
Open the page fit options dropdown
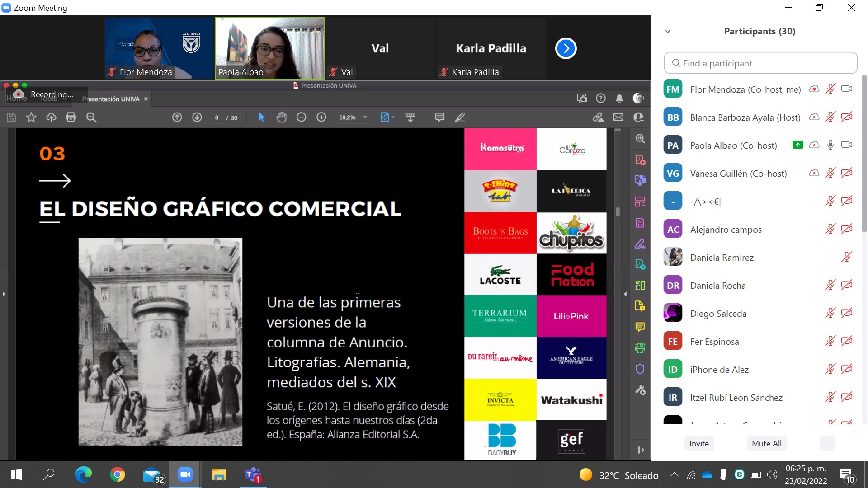tap(387, 117)
